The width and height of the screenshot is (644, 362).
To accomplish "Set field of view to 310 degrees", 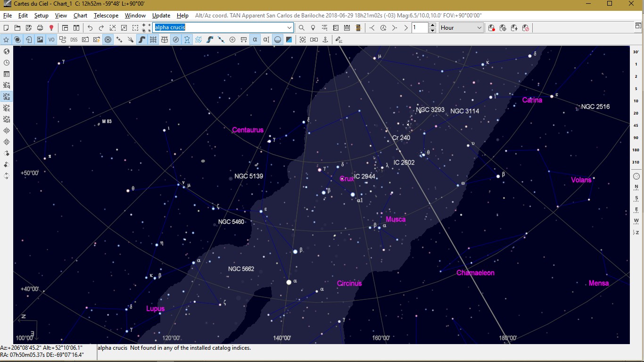I will 636,162.
